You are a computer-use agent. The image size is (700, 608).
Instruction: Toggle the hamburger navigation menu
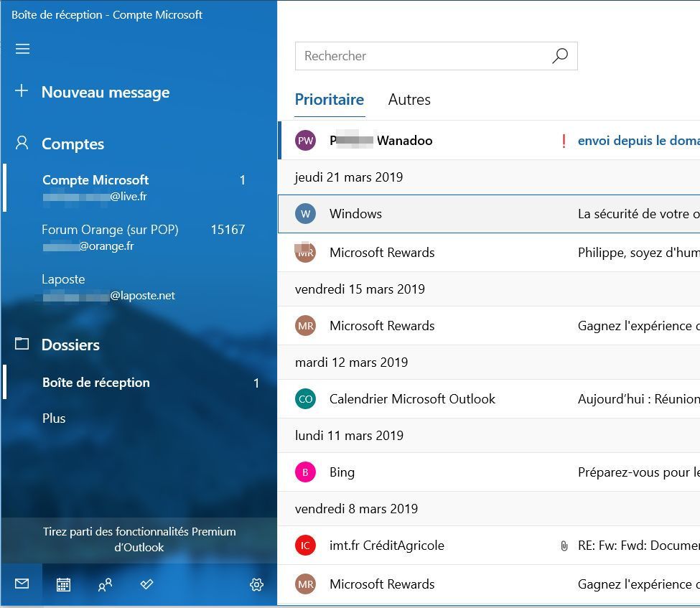22,49
